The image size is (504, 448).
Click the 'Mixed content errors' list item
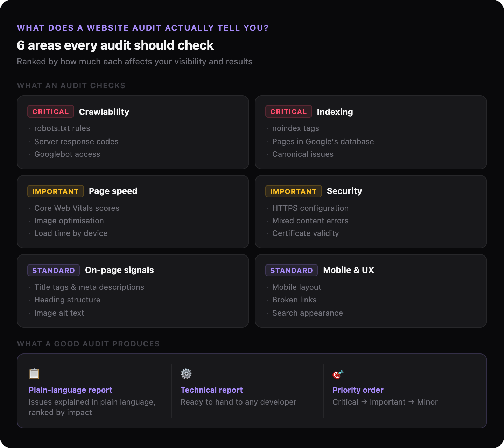(310, 221)
